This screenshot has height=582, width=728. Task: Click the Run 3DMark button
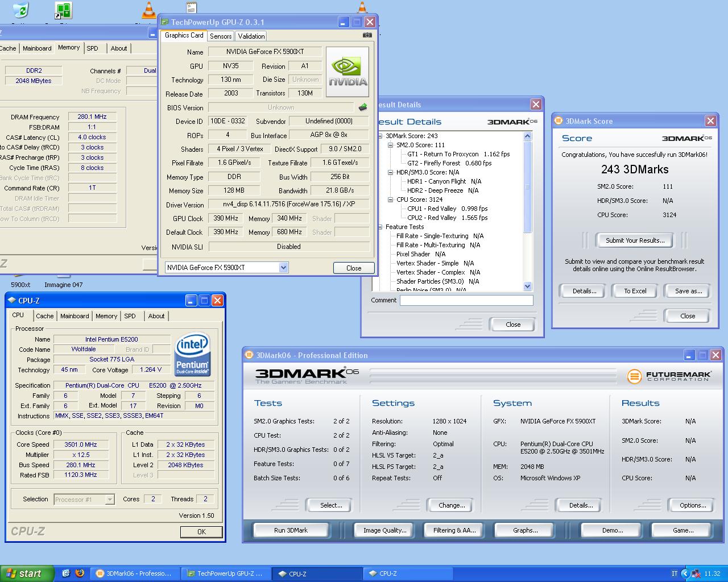point(291,530)
